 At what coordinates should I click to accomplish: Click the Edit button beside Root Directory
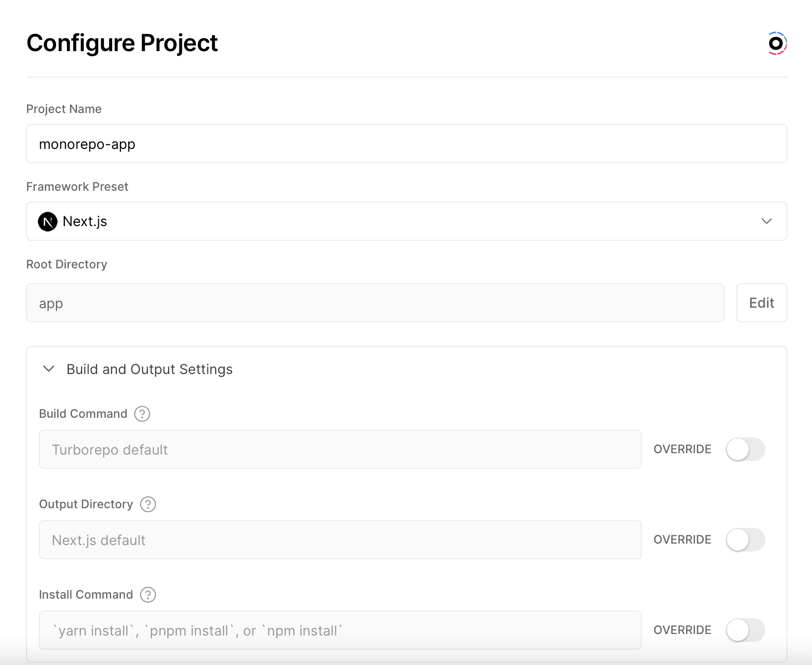click(761, 303)
